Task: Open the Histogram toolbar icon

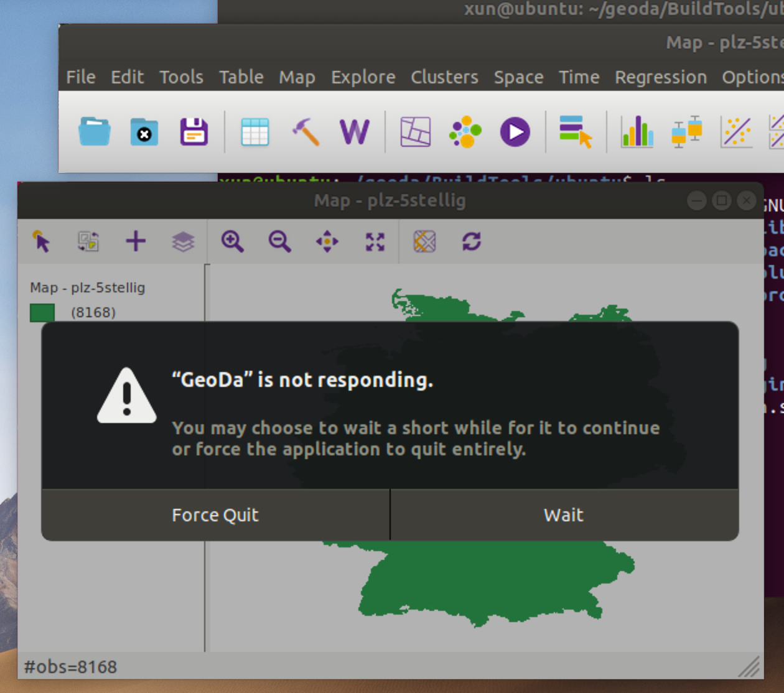Action: point(637,131)
